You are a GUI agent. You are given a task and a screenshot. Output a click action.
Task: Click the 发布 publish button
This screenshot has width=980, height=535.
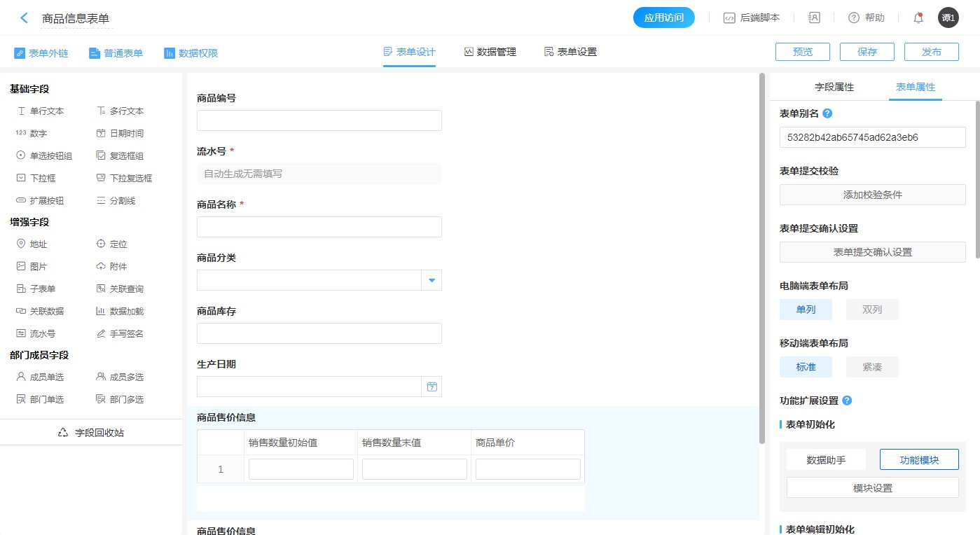pos(931,52)
